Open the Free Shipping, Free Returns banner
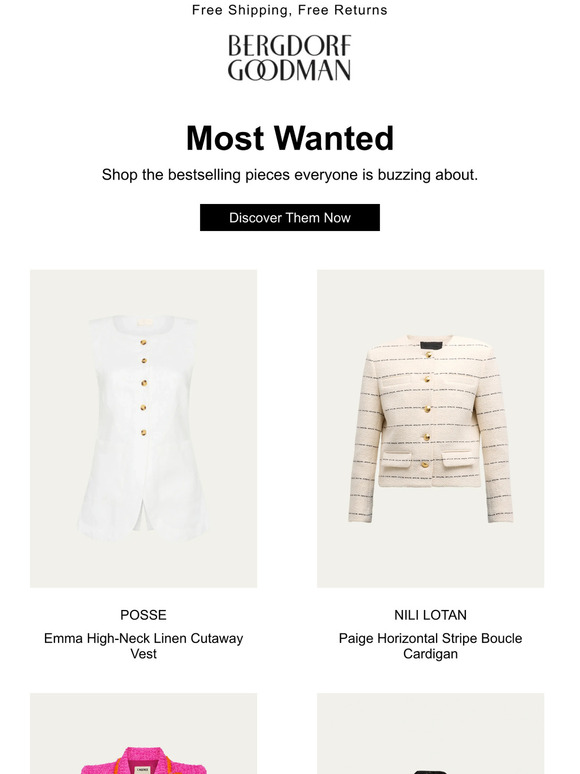 pyautogui.click(x=290, y=10)
